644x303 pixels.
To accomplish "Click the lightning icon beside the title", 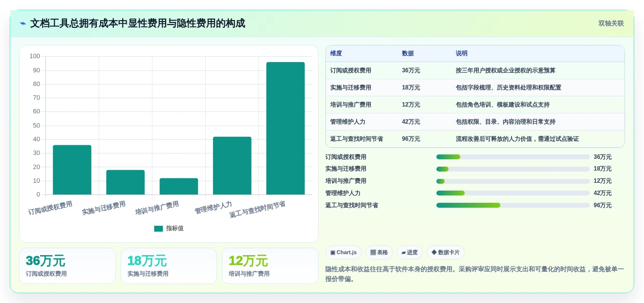I will click(x=23, y=23).
